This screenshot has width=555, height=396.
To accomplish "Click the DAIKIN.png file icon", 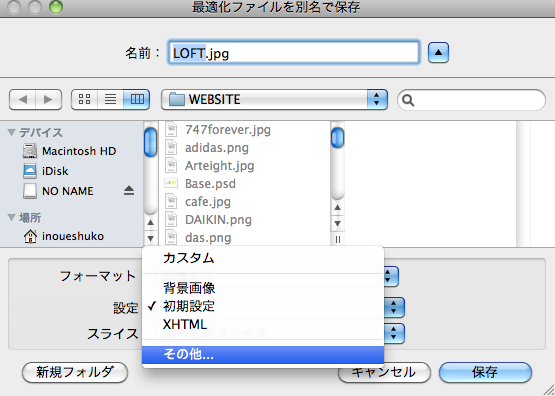I will coord(171,219).
